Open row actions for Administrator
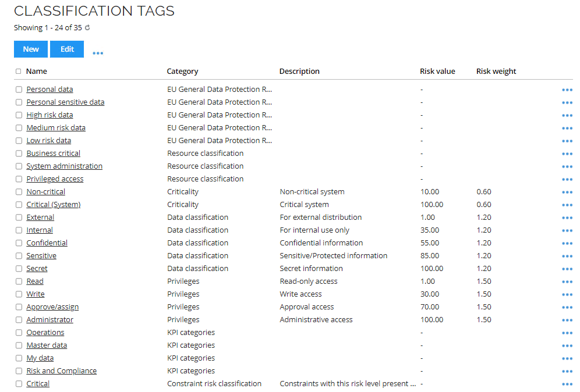Image resolution: width=580 pixels, height=392 pixels. tap(567, 320)
